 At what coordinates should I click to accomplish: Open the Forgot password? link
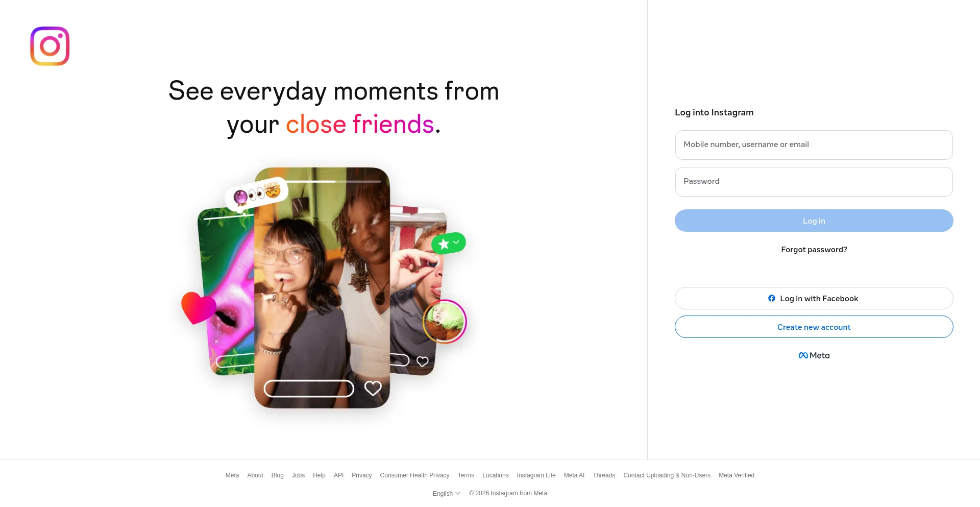coord(814,250)
